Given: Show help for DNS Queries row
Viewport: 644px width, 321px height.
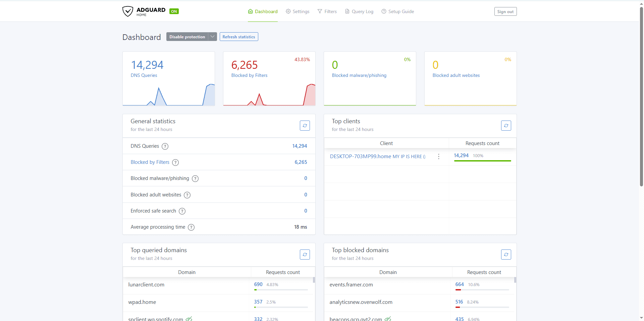Looking at the screenshot, I should (165, 146).
